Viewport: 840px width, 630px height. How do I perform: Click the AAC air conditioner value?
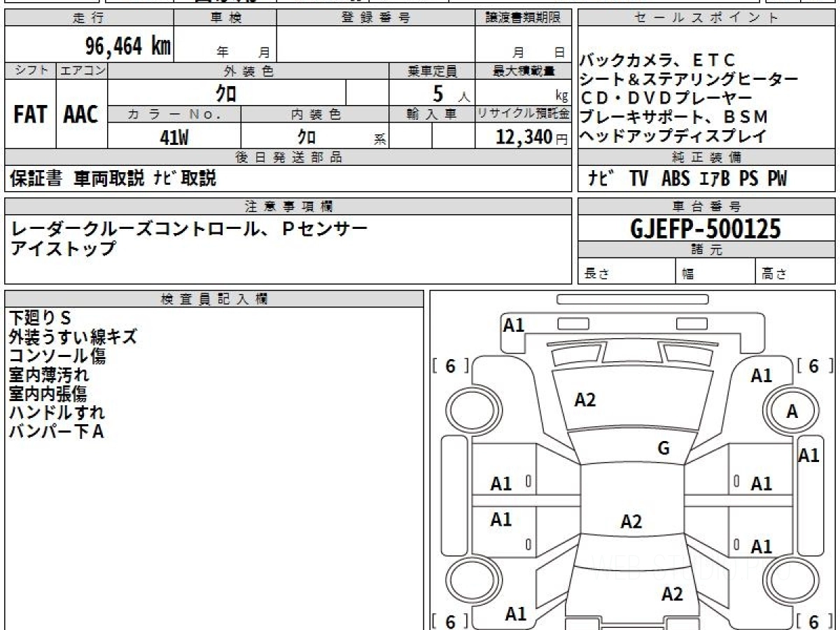tap(81, 115)
